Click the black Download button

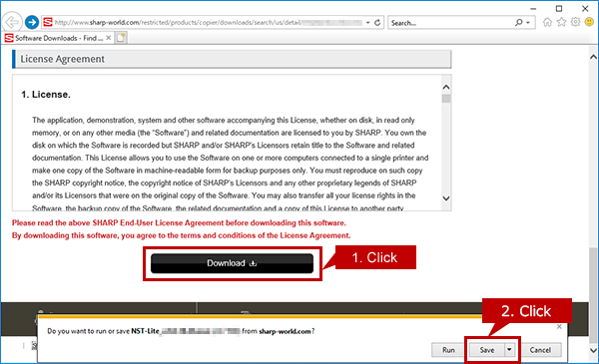coord(232,263)
